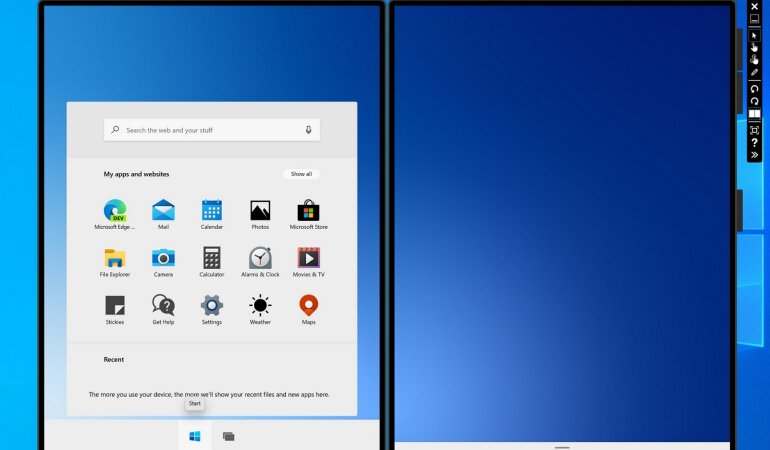The height and width of the screenshot is (450, 770).
Task: Open the Stickies app
Action: 115,309
